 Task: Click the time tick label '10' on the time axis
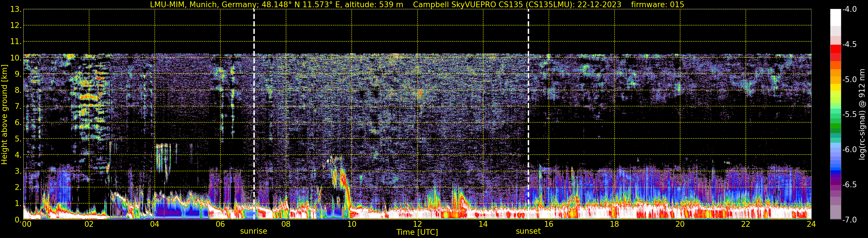352,224
